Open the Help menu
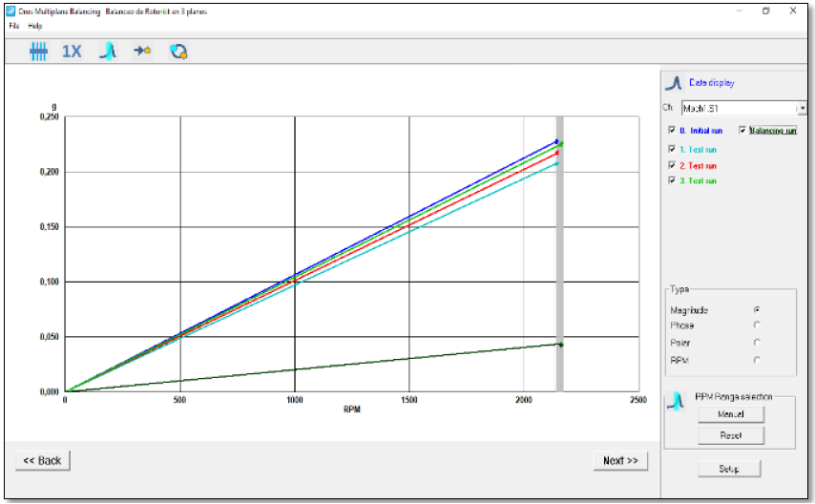Viewport: 815px width, 504px height. [x=35, y=26]
